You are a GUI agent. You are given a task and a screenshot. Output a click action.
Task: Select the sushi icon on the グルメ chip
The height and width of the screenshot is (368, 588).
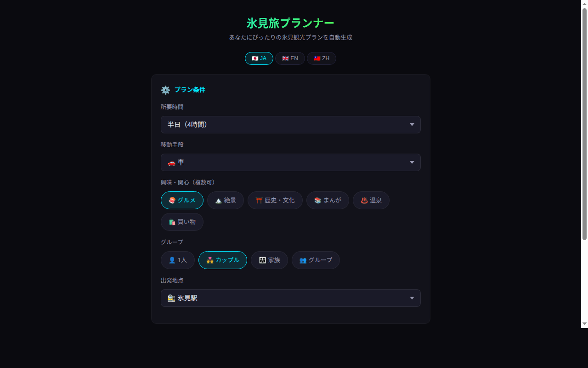171,200
